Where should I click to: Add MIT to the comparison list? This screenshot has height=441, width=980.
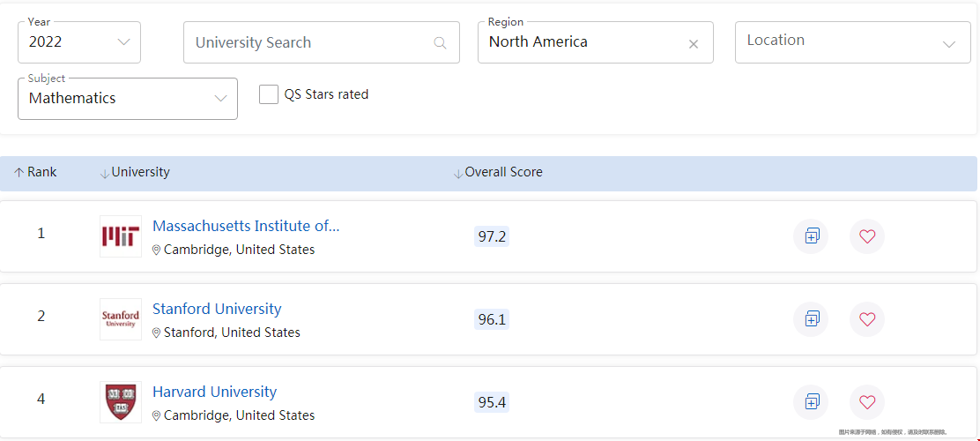coord(811,236)
